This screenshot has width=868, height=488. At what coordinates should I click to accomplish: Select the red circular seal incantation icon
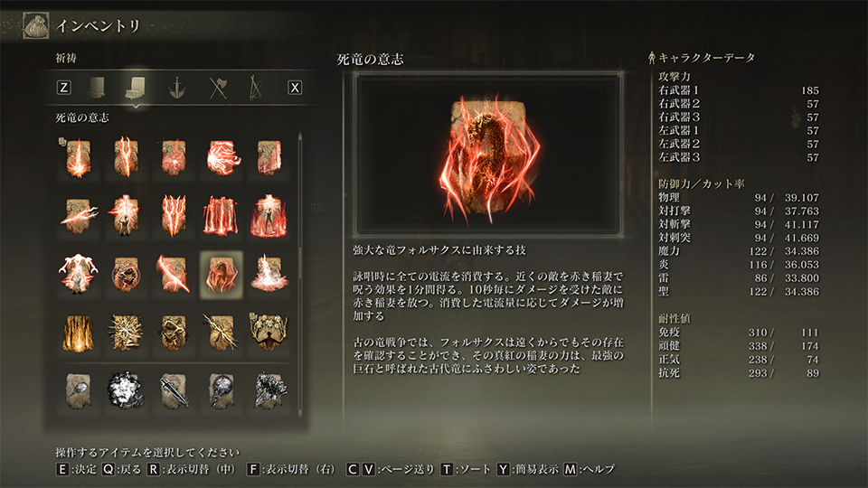click(126, 275)
